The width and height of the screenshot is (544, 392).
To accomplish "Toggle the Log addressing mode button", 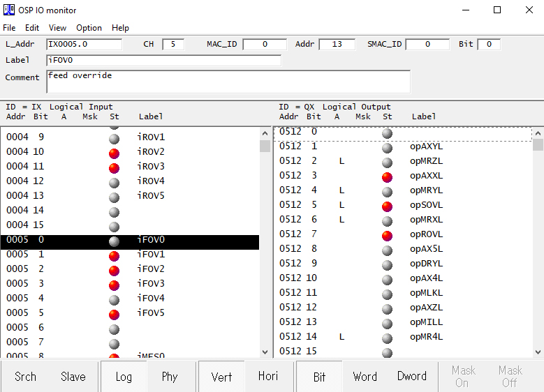I will (x=124, y=377).
